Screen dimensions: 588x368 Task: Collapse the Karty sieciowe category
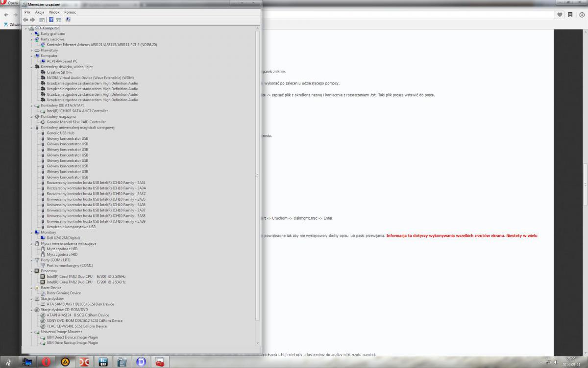[32, 39]
